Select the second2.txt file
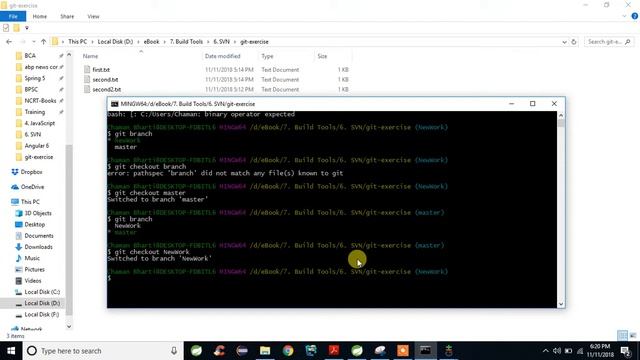Image resolution: width=640 pixels, height=360 pixels. coord(107,89)
